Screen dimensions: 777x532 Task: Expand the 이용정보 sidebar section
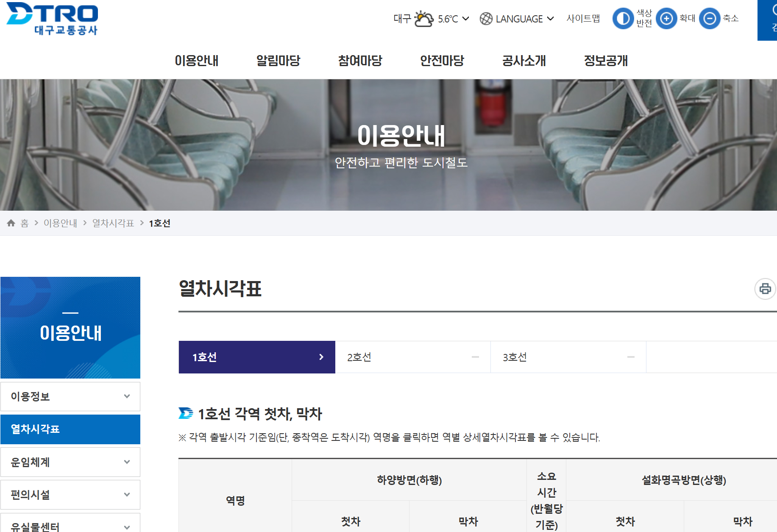click(x=70, y=396)
